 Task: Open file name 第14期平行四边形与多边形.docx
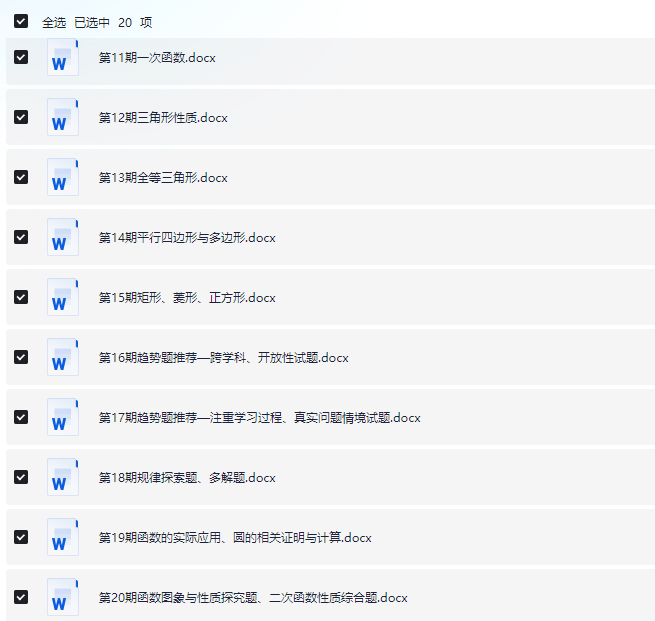click(187, 238)
